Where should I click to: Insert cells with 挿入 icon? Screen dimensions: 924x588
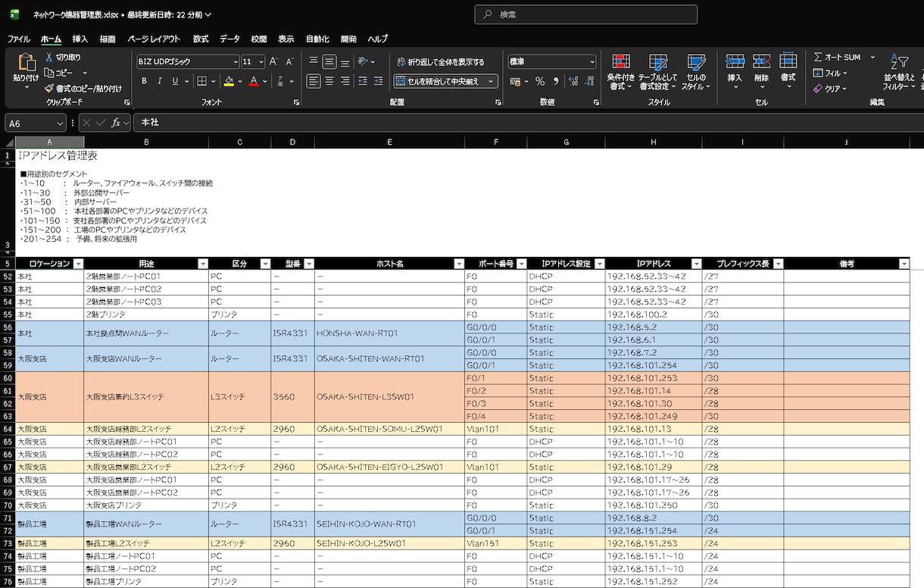pyautogui.click(x=735, y=62)
